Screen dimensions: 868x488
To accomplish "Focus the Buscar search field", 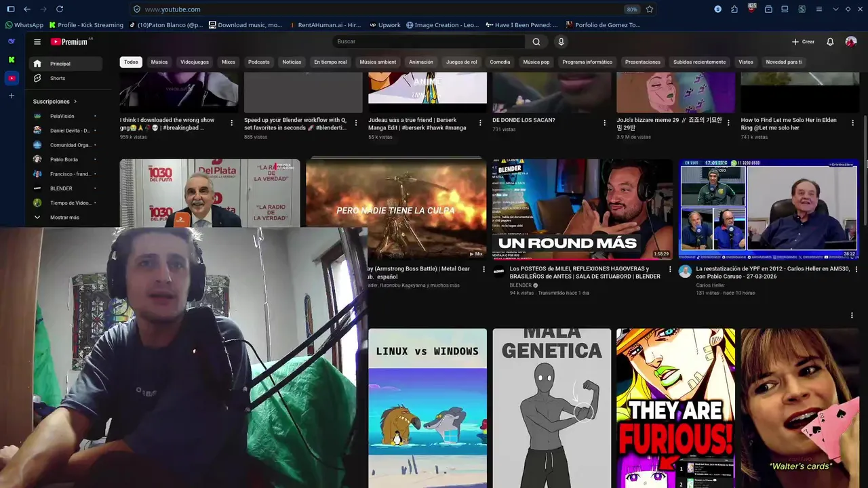I will point(429,42).
